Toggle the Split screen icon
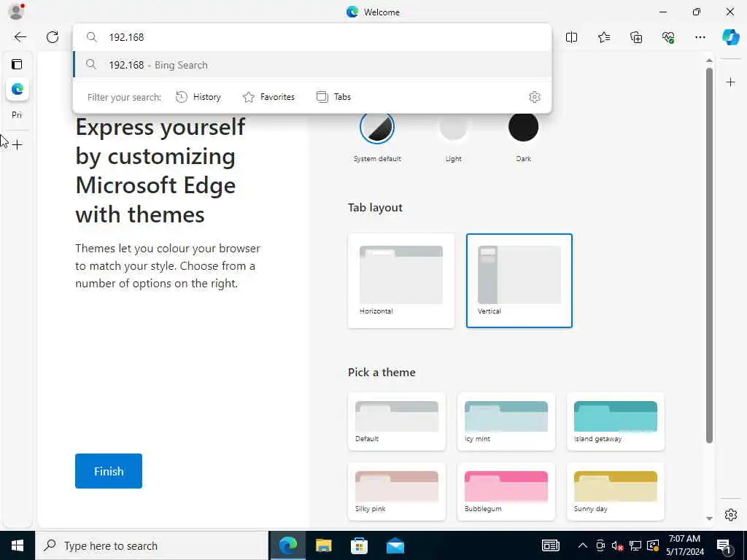Screen dimensions: 747x560 click(x=571, y=37)
